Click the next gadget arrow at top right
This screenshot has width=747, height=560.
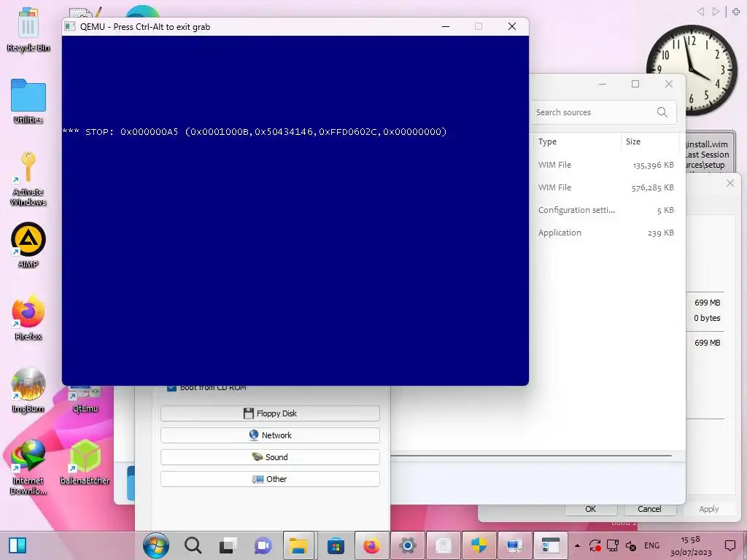716,12
